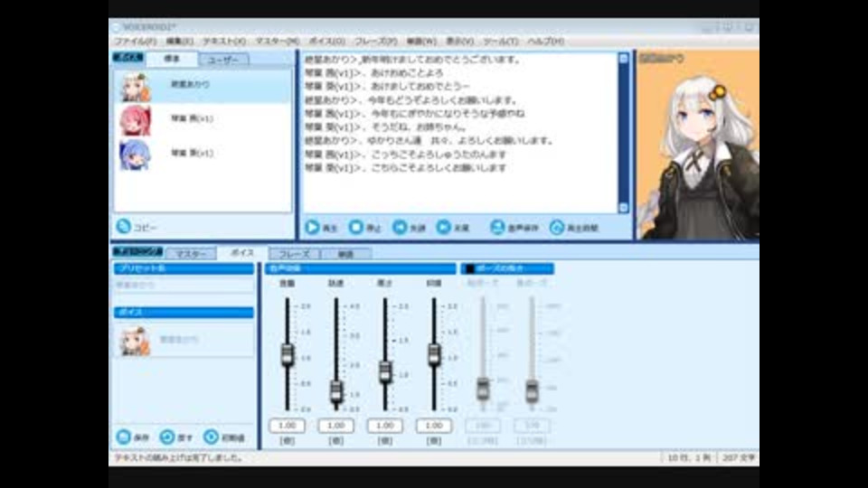The width and height of the screenshot is (868, 488).
Task: Click the text editor scrollbar down arrow
Action: (x=623, y=208)
